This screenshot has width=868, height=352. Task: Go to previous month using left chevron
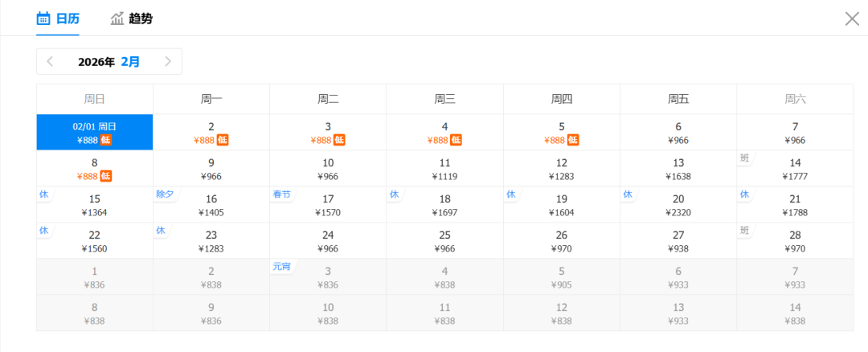(50, 61)
